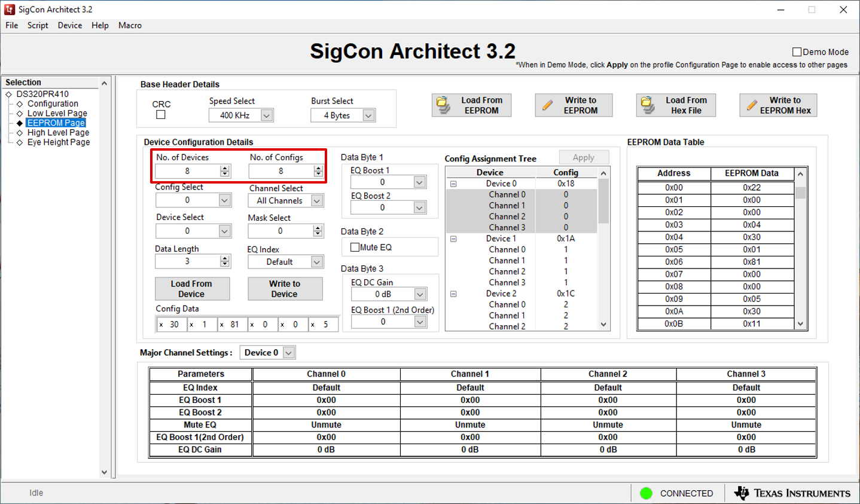Toggle the CRC checkbox
This screenshot has height=504, width=860.
point(161,115)
